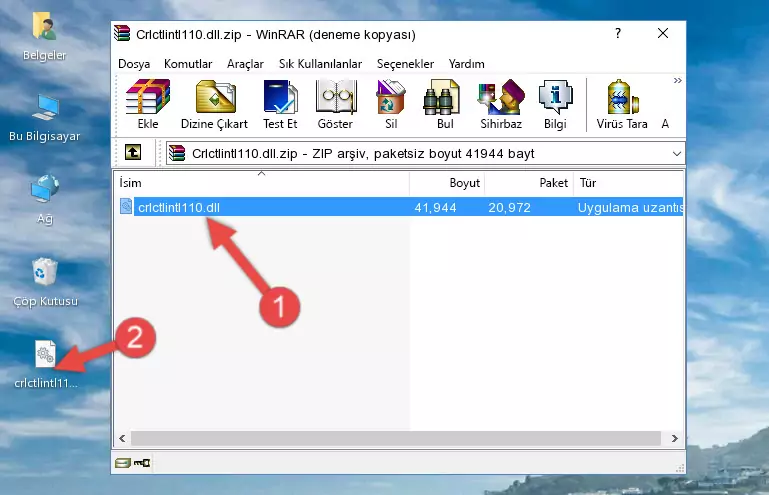Sort by the Boyut column header
Image resolution: width=769 pixels, height=495 pixels.
pos(447,182)
